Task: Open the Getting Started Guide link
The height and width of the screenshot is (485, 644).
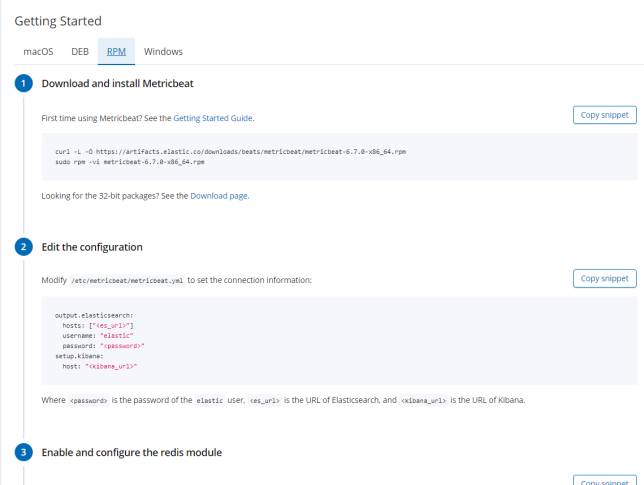Action: [x=213, y=118]
